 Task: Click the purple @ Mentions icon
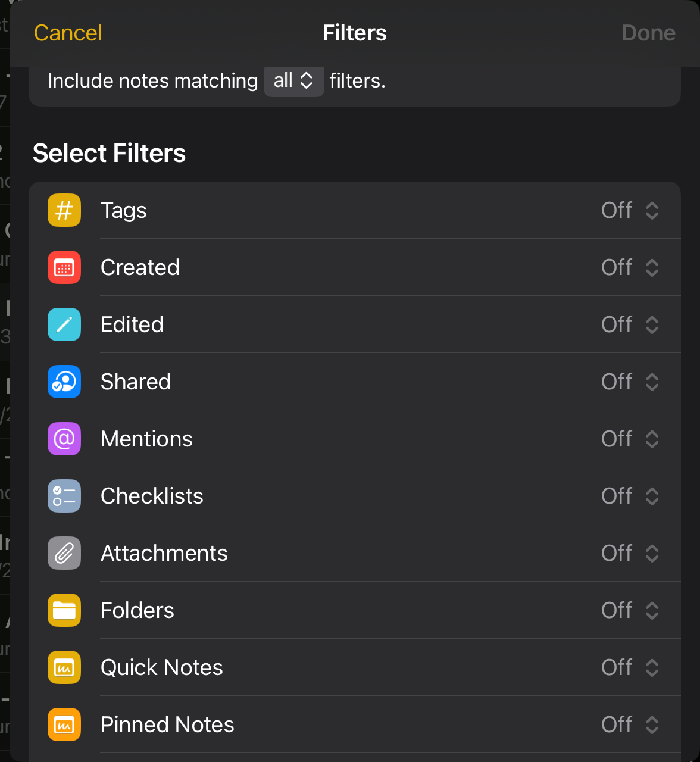pyautogui.click(x=64, y=439)
